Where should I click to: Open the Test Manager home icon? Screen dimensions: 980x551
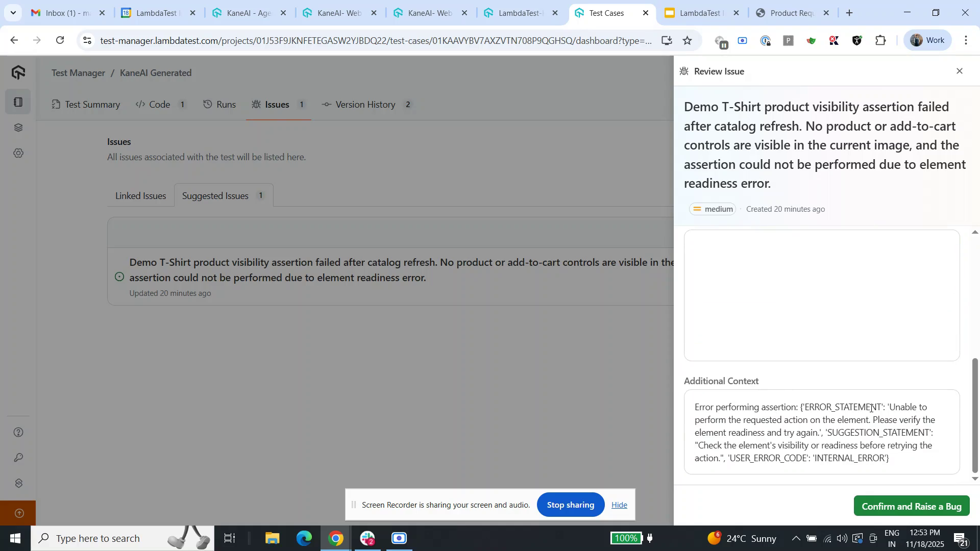pos(18,72)
